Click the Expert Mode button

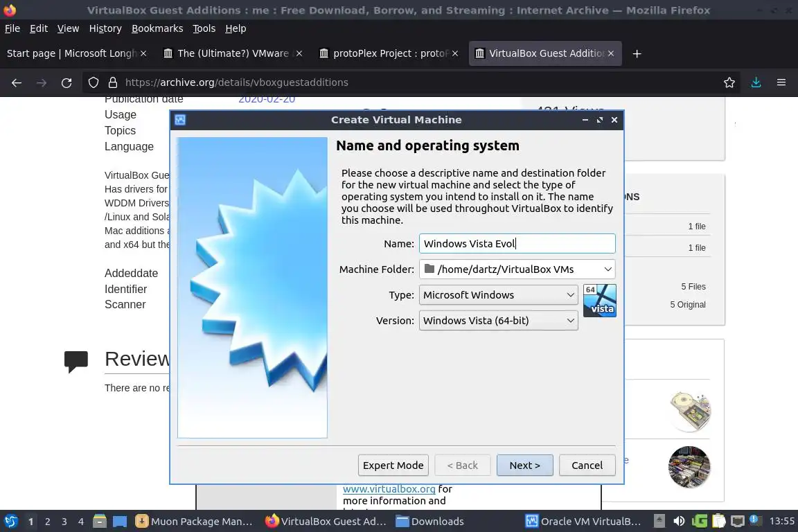pos(393,465)
